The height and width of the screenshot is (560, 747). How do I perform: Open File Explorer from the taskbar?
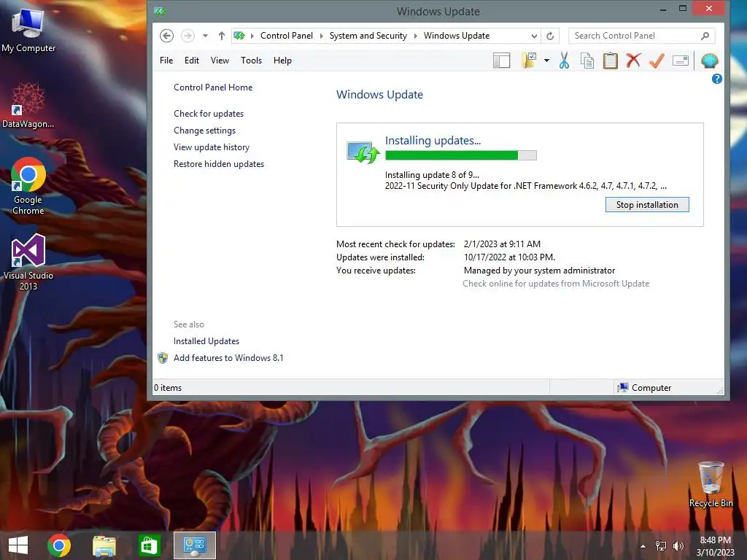[104, 545]
